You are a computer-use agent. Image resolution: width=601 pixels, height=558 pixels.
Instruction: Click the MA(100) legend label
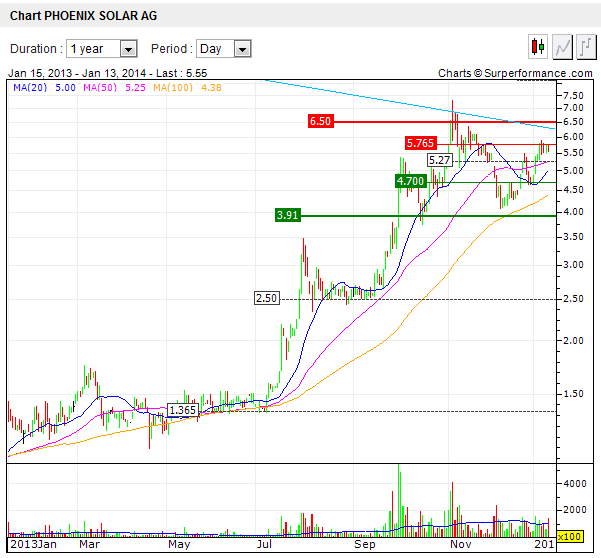[173, 88]
